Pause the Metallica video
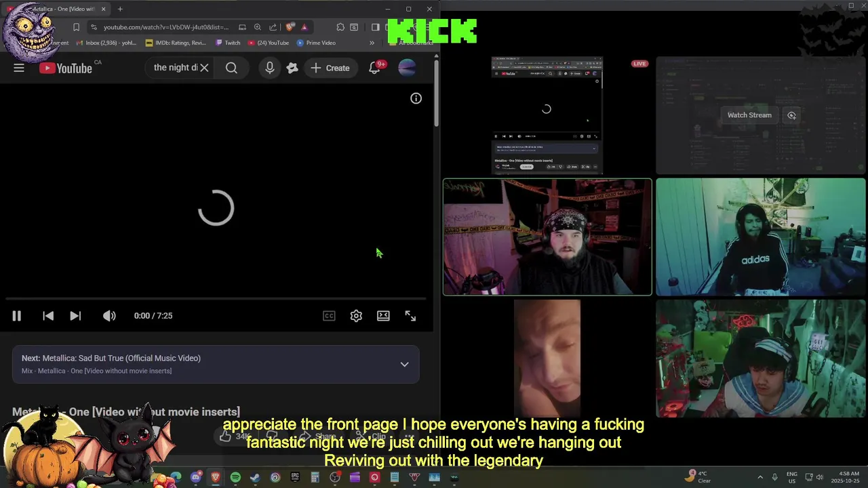The image size is (868, 488). coord(17,316)
